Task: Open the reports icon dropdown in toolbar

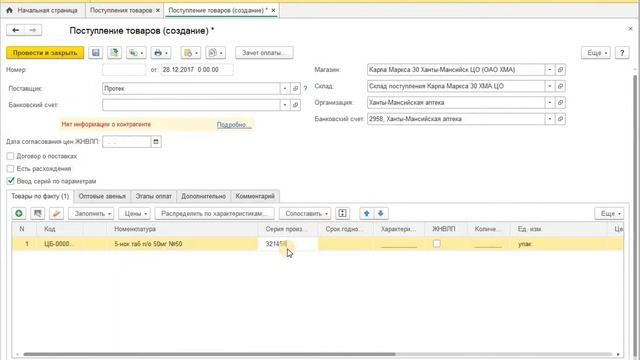Action: [x=191, y=53]
